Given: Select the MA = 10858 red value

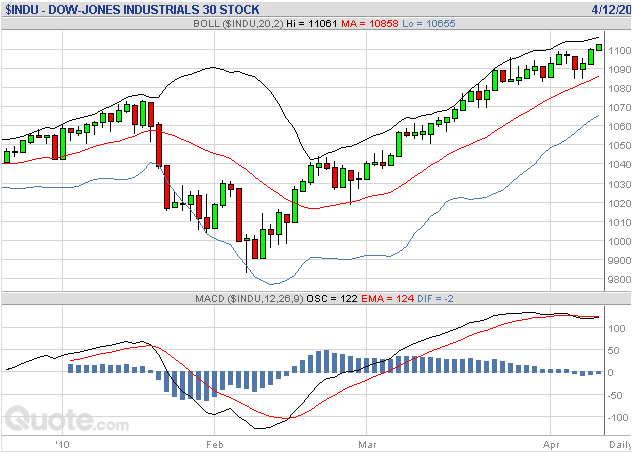Looking at the screenshot, I should click(x=370, y=24).
